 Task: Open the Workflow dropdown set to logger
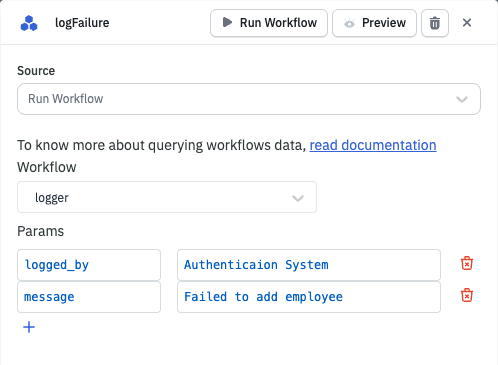(x=167, y=197)
